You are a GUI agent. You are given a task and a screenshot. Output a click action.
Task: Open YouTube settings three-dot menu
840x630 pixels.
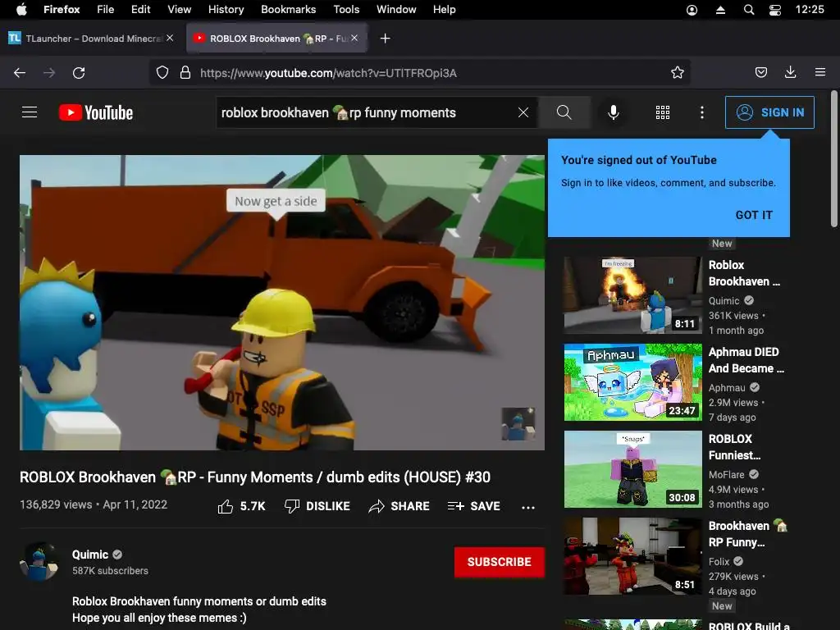[702, 112]
